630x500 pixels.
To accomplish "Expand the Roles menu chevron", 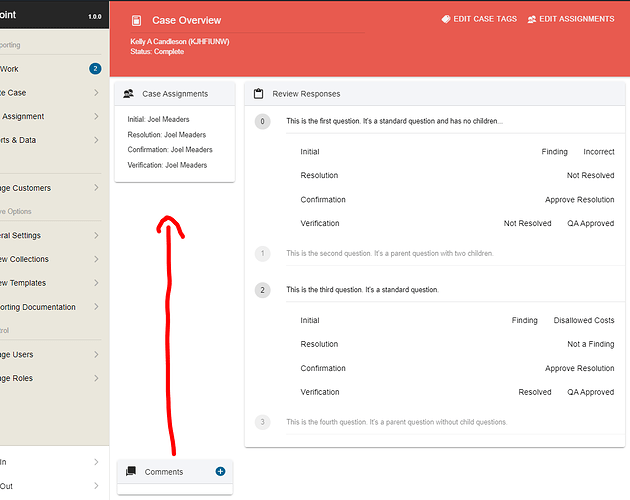I will (x=96, y=378).
